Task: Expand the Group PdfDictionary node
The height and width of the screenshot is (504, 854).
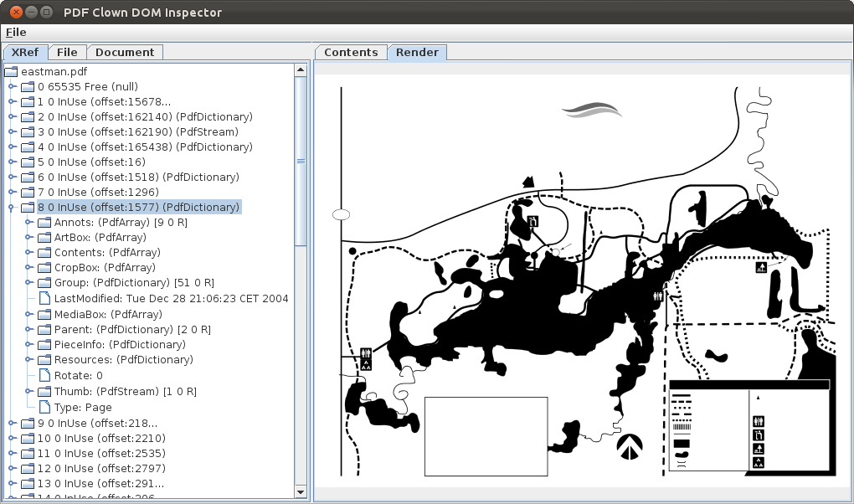Action: (x=29, y=284)
